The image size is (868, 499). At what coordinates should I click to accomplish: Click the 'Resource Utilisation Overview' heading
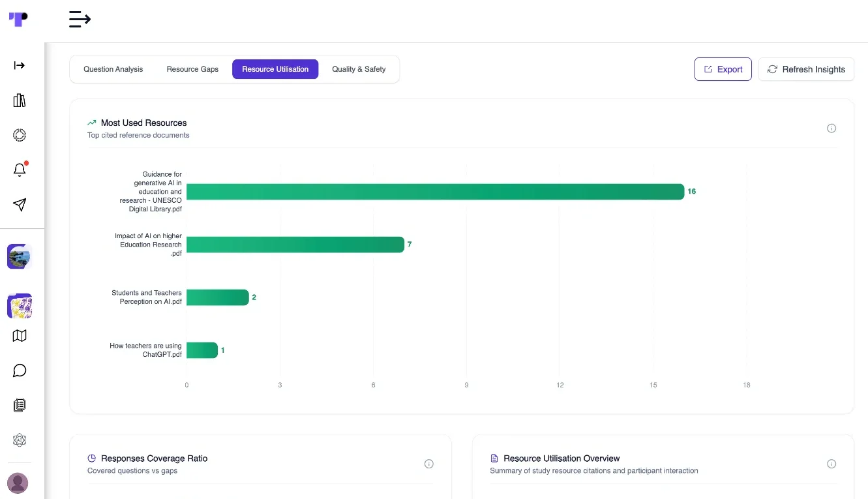click(561, 459)
